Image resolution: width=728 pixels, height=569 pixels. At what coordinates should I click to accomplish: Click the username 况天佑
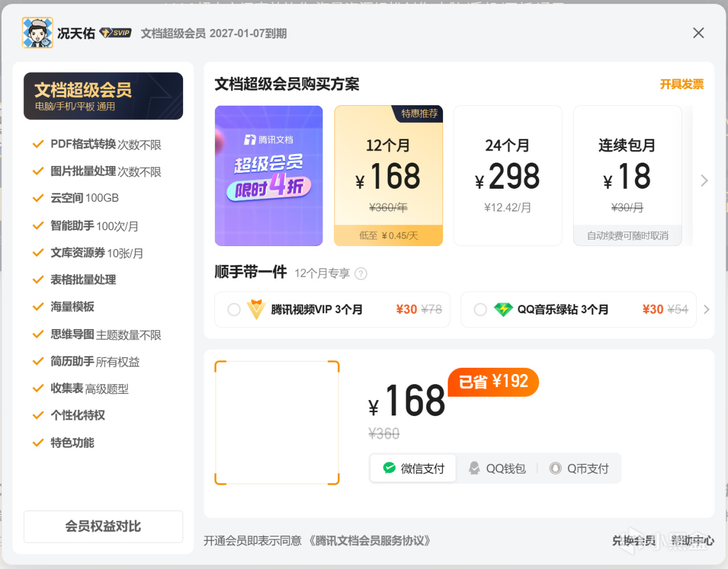(x=76, y=33)
